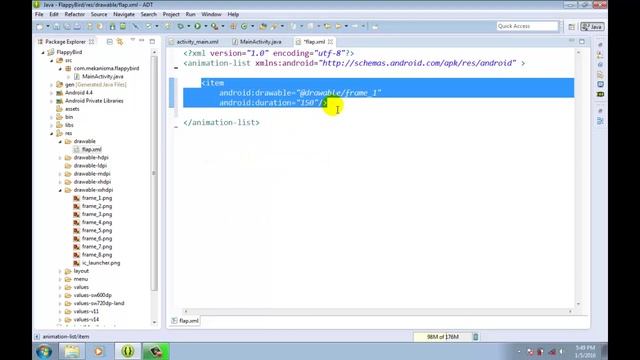The image size is (640, 360).
Task: Select flap.xml in the drawable folder
Action: coord(91,149)
